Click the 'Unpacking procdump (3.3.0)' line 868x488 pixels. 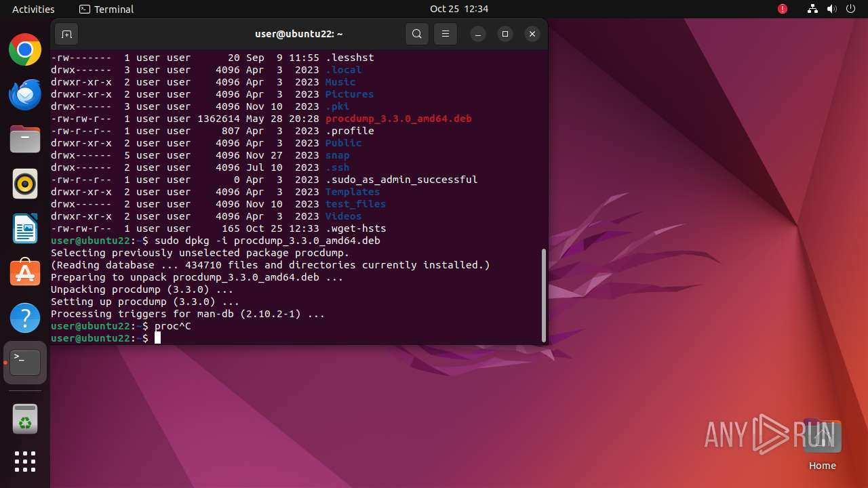[x=142, y=289]
